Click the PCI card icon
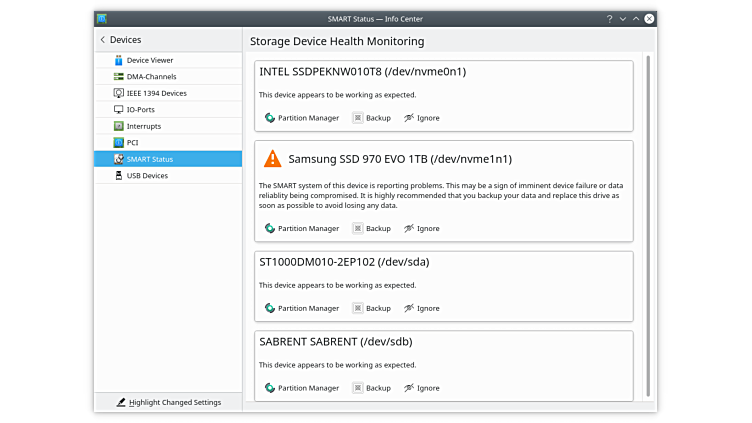Screen dimensions: 752x423 (x=119, y=142)
